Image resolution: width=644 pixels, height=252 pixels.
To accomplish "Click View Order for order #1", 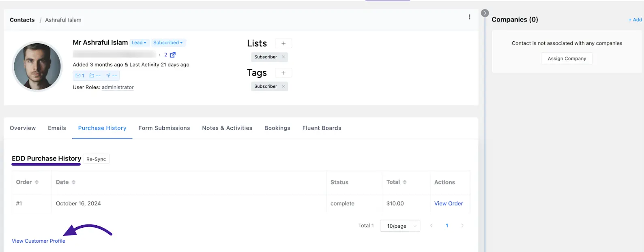I will click(449, 203).
